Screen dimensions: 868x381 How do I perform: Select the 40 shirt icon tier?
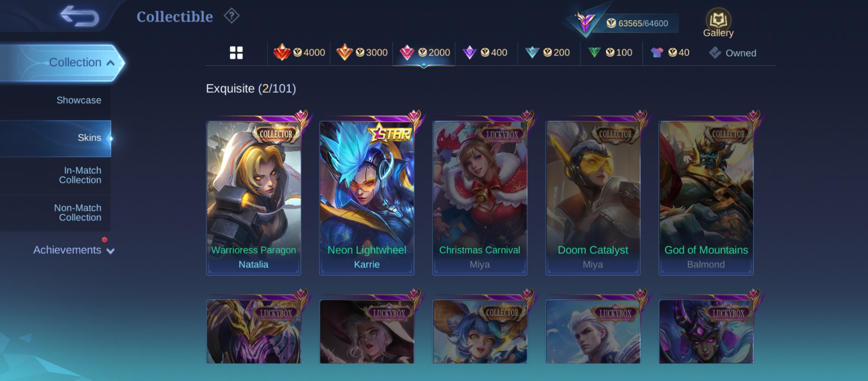[x=670, y=53]
